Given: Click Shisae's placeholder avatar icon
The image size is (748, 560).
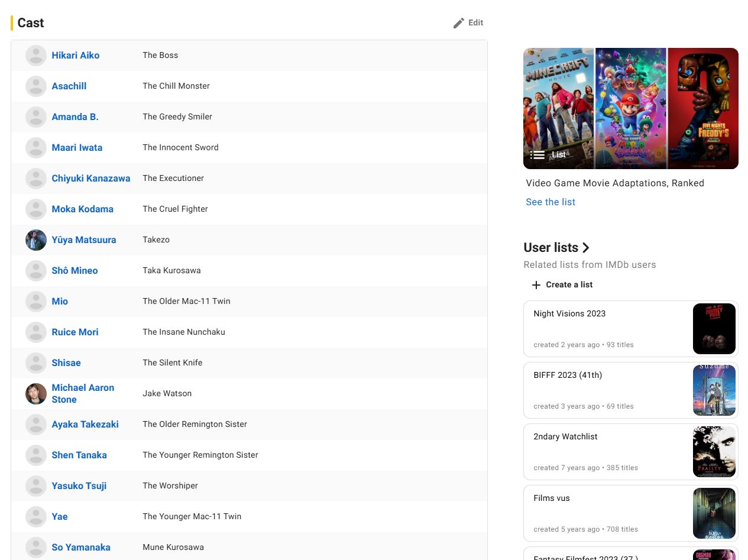Looking at the screenshot, I should point(36,363).
